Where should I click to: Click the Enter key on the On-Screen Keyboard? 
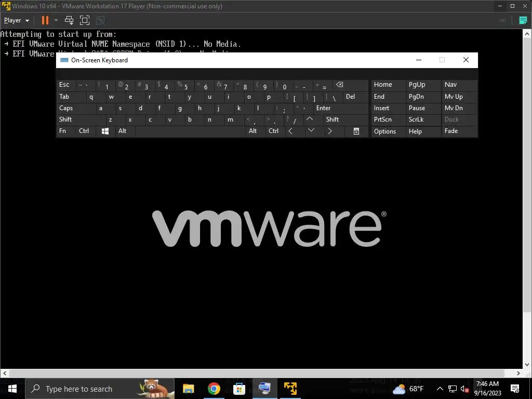click(341, 108)
